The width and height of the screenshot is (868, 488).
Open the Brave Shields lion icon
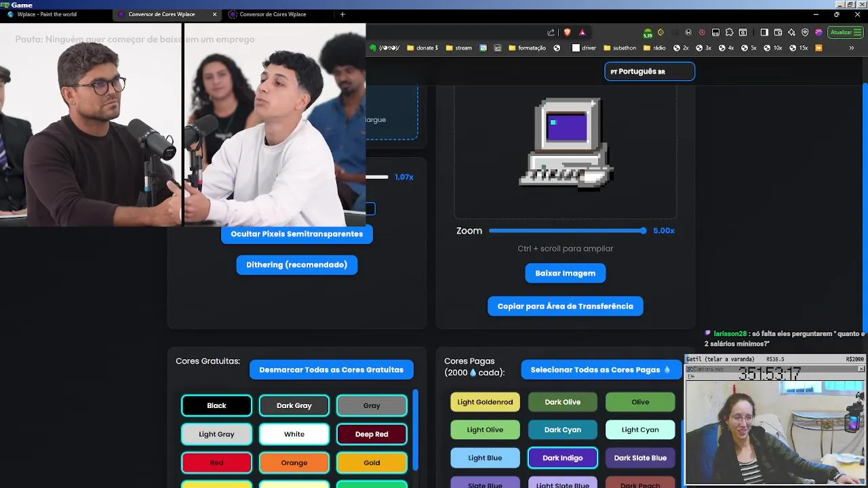(567, 33)
